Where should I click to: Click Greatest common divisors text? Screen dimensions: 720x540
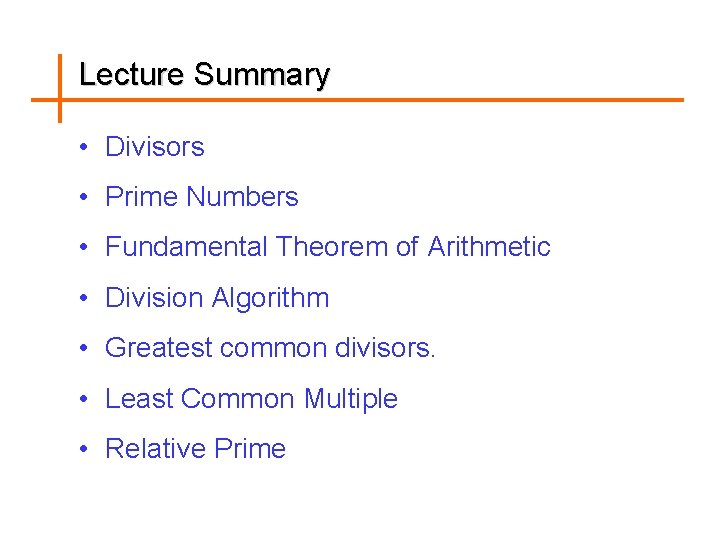(x=270, y=348)
